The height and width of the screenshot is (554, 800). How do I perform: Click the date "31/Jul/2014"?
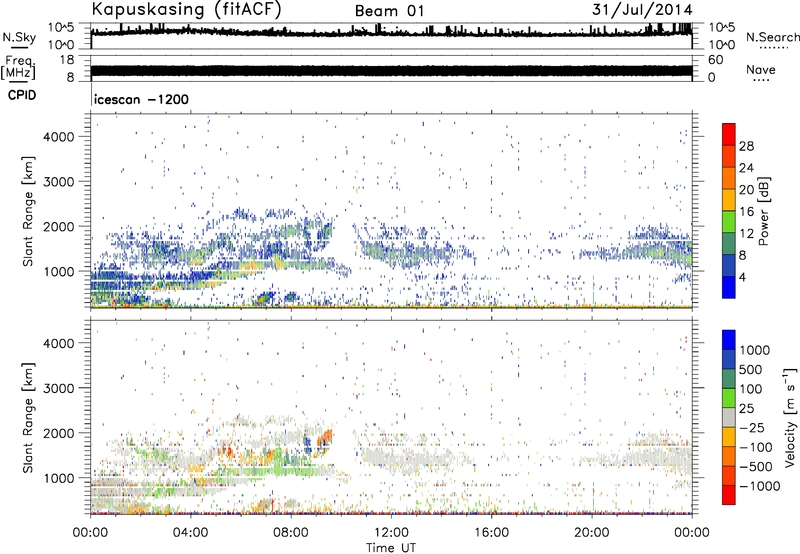coord(642,10)
